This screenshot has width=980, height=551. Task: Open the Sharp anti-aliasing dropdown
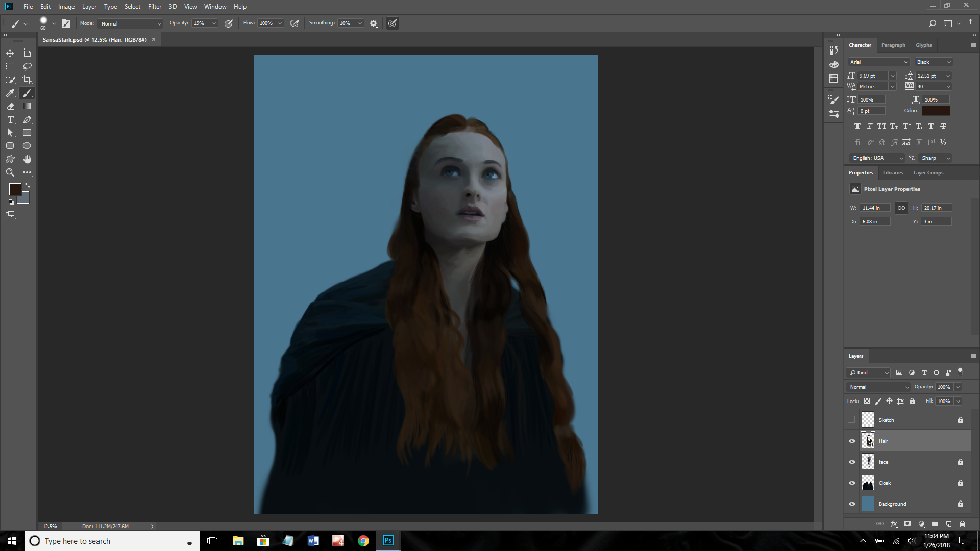point(935,158)
